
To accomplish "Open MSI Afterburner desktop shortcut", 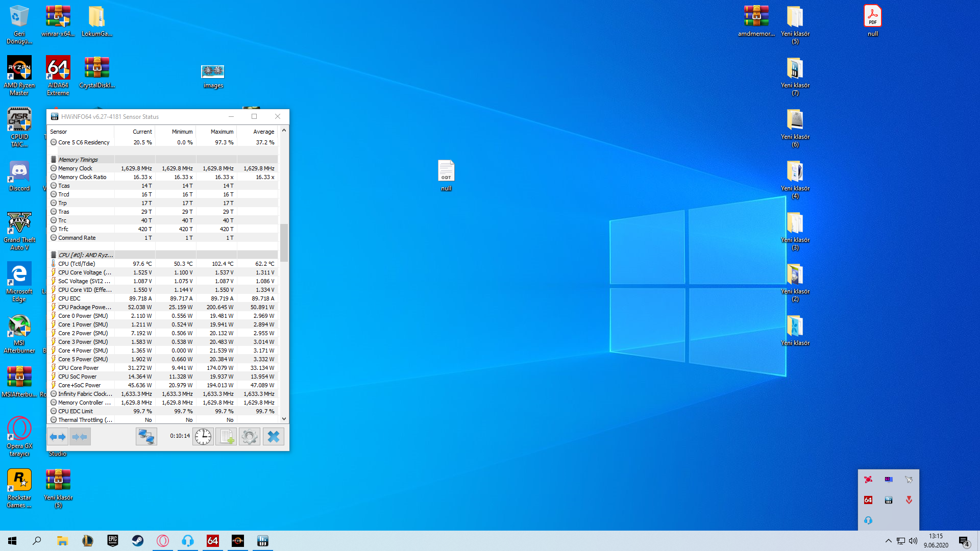I will click(x=19, y=334).
